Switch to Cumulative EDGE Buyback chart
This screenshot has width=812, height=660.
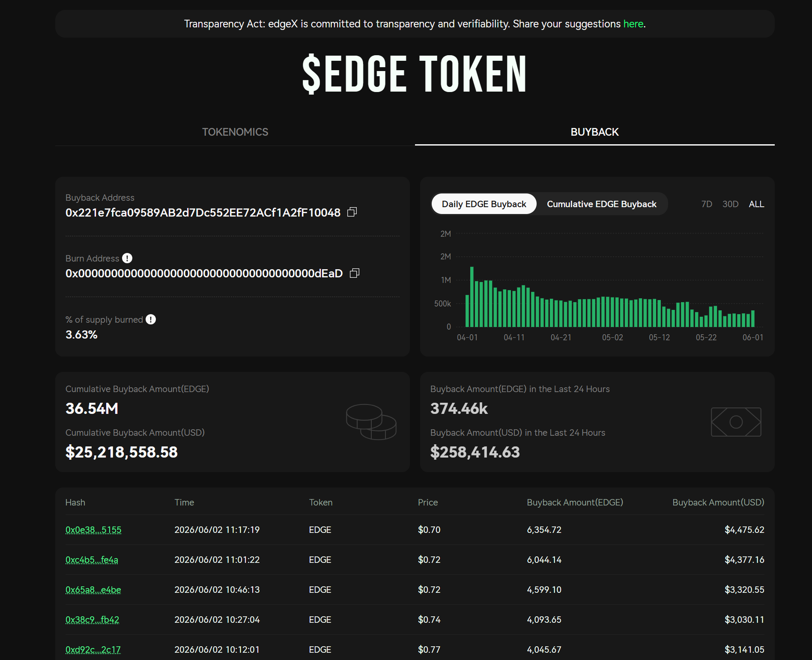click(x=601, y=204)
